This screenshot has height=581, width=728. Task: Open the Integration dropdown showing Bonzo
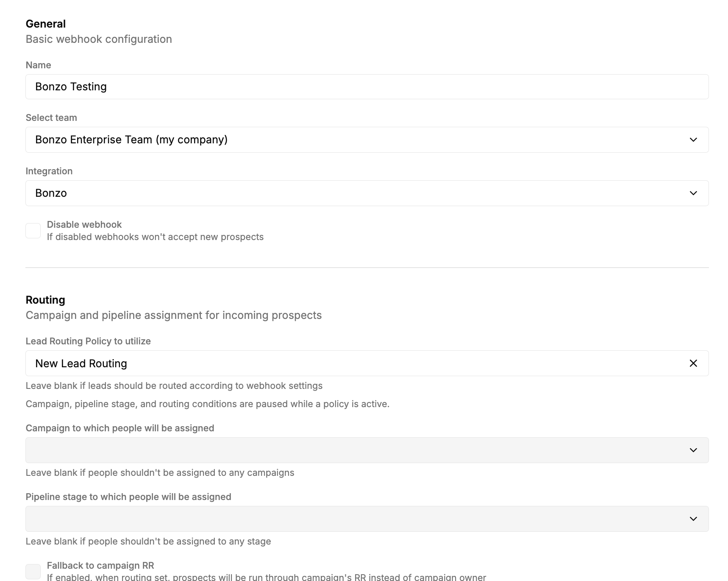[x=367, y=193]
